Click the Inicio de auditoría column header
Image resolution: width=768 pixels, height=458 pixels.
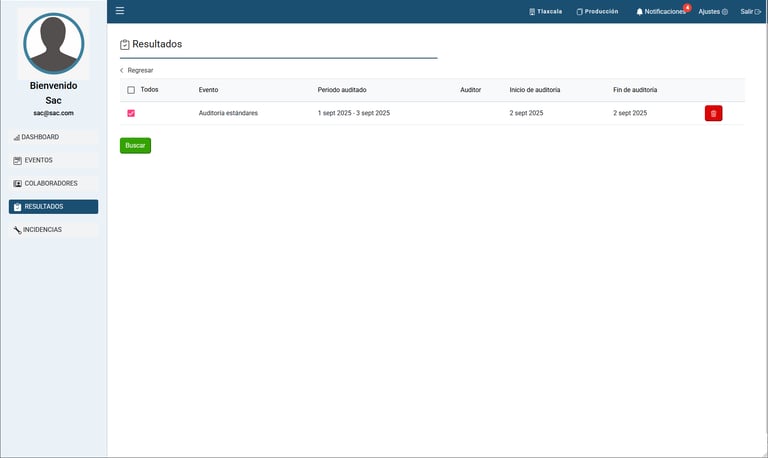click(534, 90)
